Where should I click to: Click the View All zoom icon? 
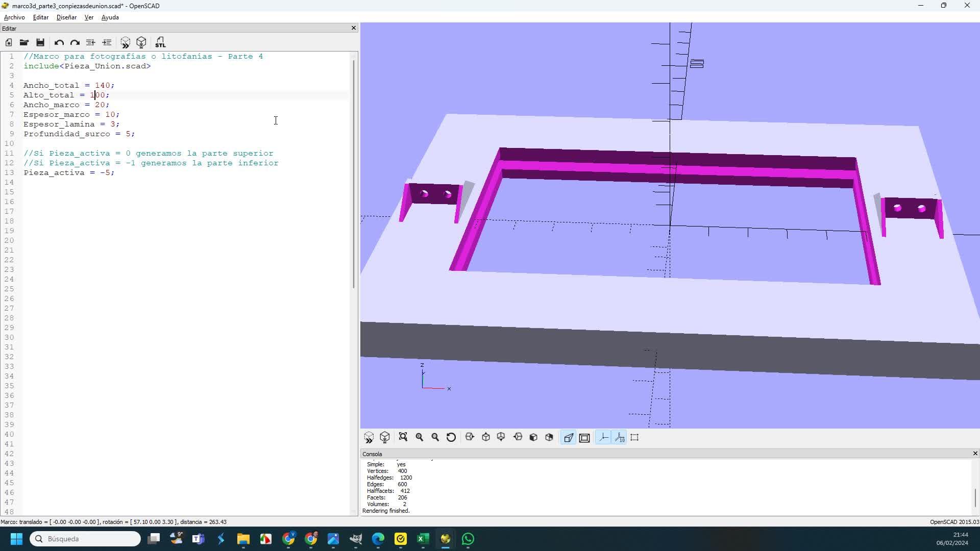click(x=403, y=437)
